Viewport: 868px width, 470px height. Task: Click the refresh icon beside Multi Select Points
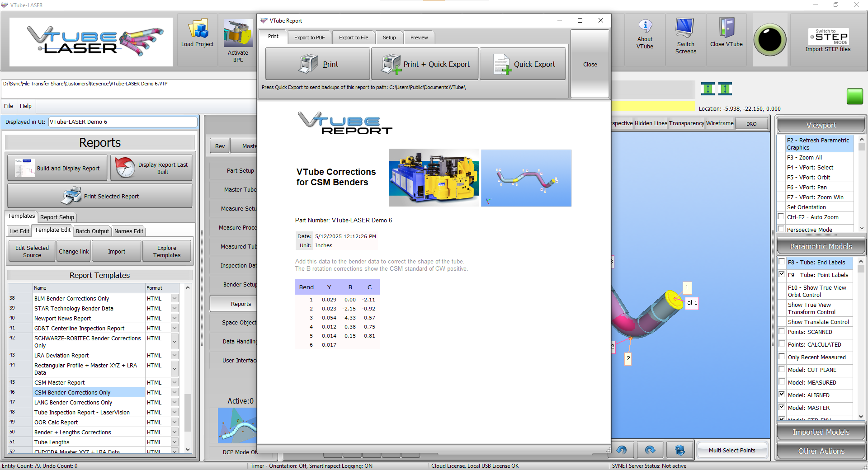tap(679, 450)
